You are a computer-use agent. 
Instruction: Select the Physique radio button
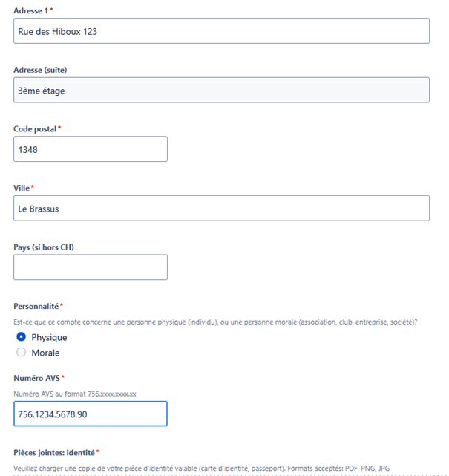(22, 337)
